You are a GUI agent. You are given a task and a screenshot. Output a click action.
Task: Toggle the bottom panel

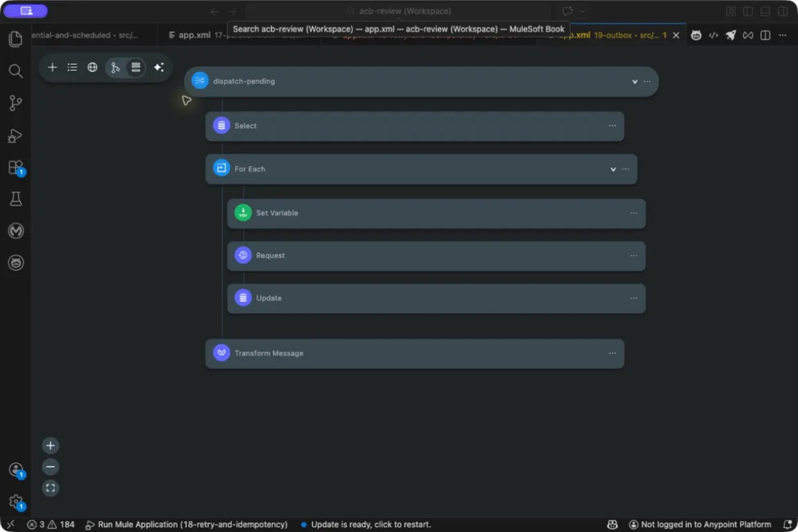765,11
